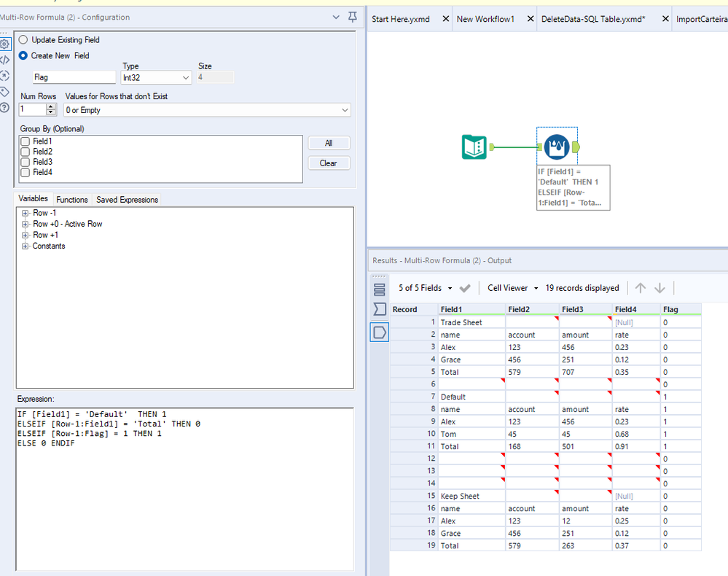Select Update Existing Field radio button
This screenshot has height=576, width=728.
coord(23,40)
